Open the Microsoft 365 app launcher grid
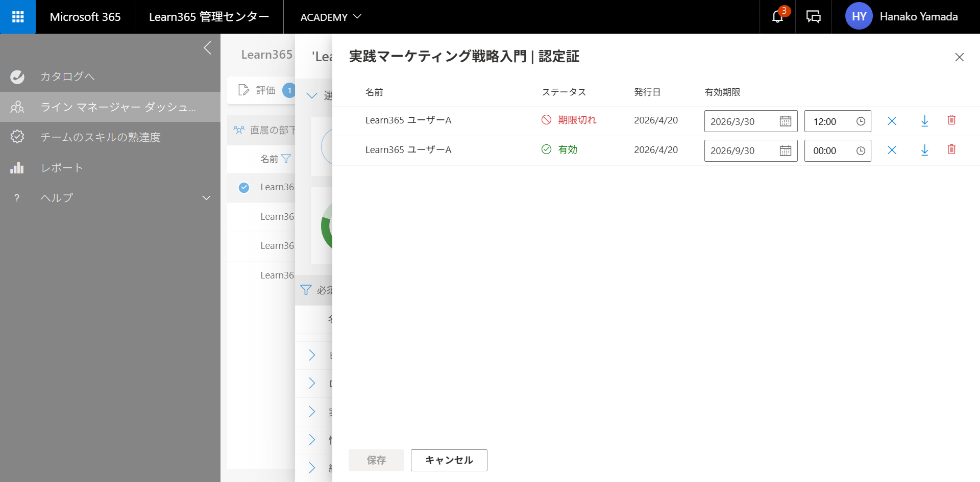 tap(18, 17)
